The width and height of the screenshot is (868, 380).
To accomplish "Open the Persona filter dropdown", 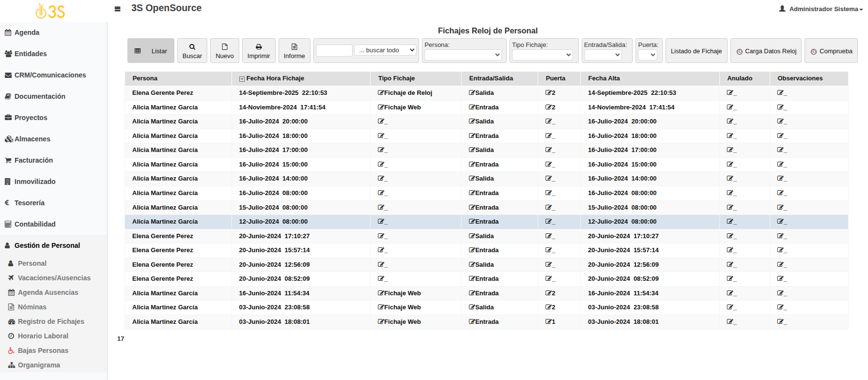I will point(463,55).
